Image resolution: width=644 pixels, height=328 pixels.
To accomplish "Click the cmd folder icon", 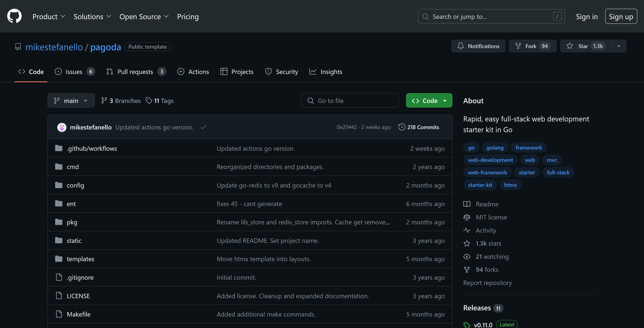I will pyautogui.click(x=59, y=167).
